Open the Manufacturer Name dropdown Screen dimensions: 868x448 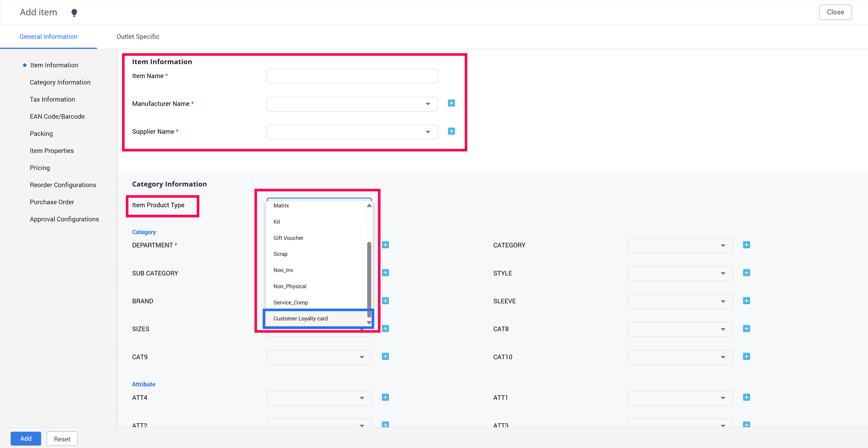click(352, 104)
